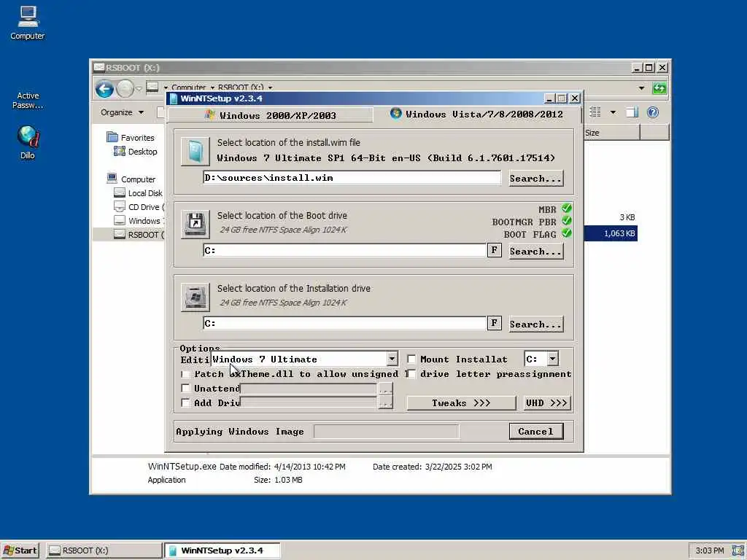Screen dimensions: 747x560
Task: Switch to Windows Vista/7/8/2008/2012 tab
Action: point(477,114)
